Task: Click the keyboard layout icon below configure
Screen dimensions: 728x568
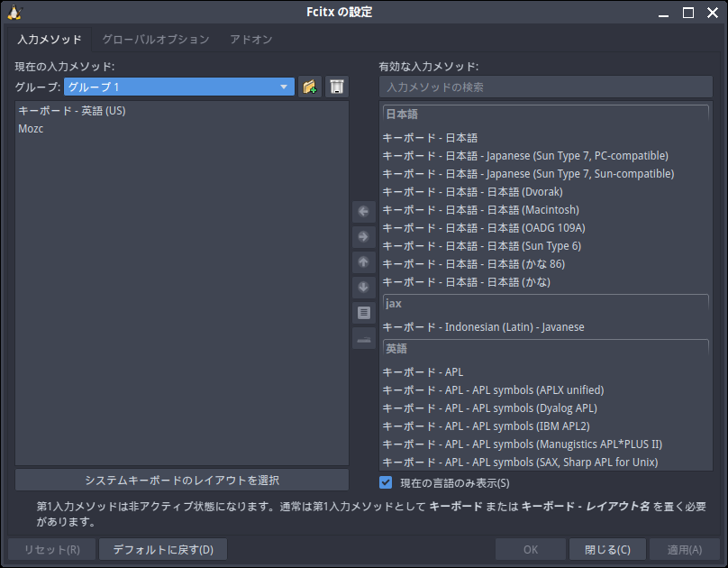Action: 363,339
